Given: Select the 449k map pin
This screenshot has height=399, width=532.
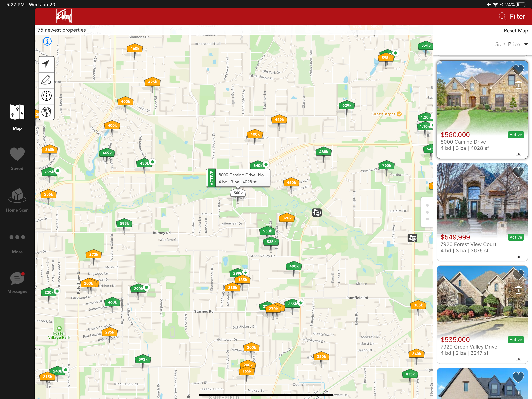Looking at the screenshot, I should click(279, 120).
